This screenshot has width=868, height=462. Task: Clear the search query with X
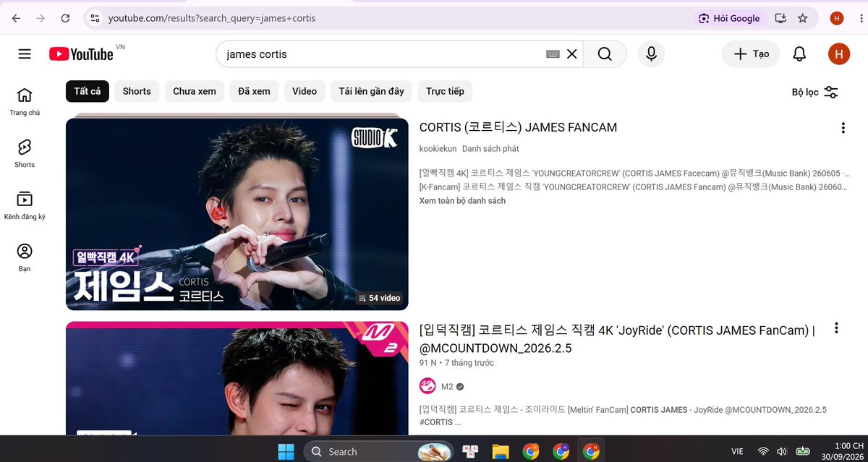572,54
